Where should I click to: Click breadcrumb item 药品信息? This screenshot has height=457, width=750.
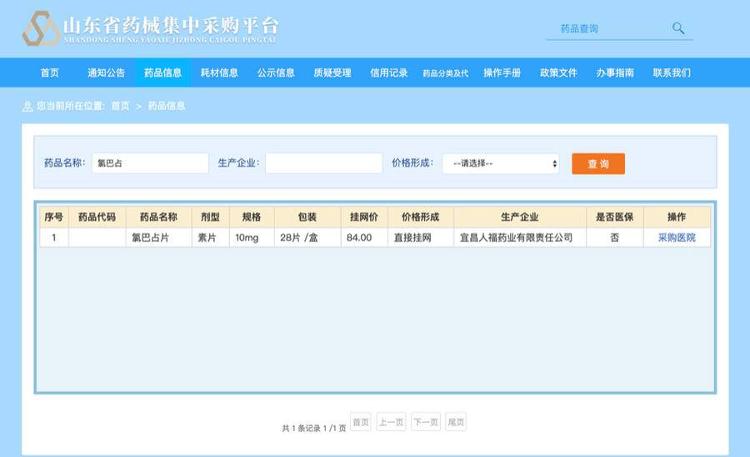166,106
